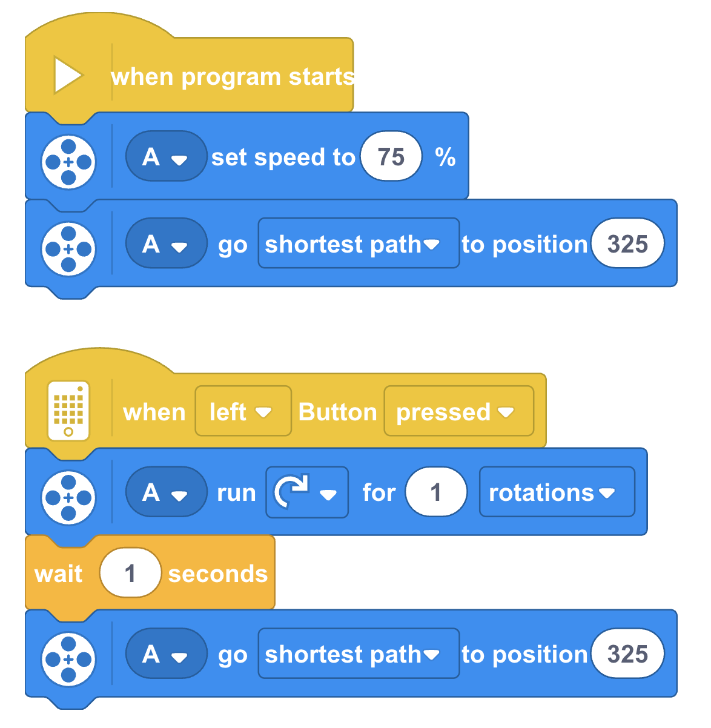Viewport: 711px width, 728px height.
Task: Click the motor icon on last go-to-position block
Action: (68, 659)
